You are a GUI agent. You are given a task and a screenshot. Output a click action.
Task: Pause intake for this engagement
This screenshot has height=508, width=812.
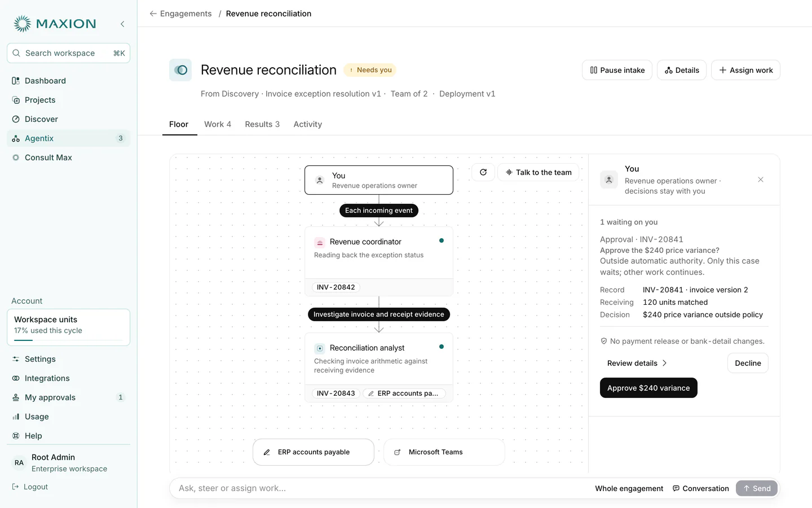617,70
